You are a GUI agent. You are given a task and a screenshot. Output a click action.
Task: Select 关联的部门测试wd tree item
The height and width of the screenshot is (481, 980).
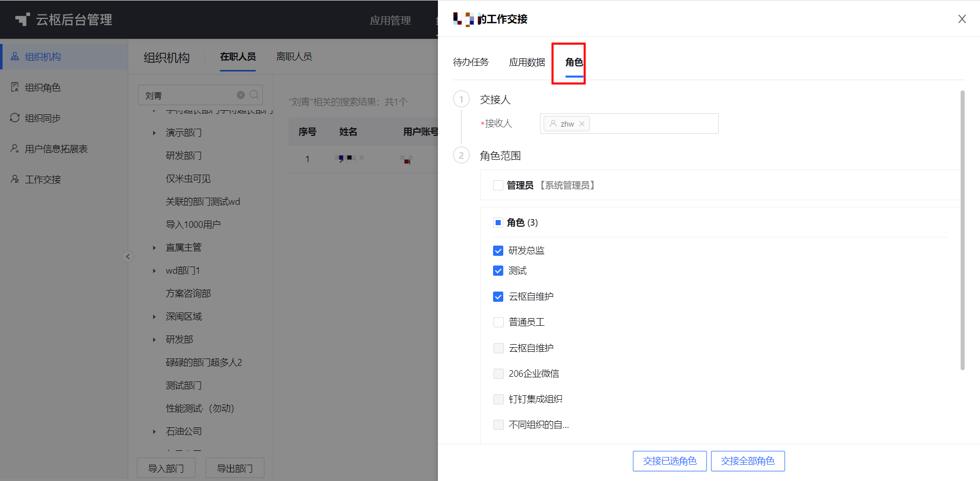point(203,202)
